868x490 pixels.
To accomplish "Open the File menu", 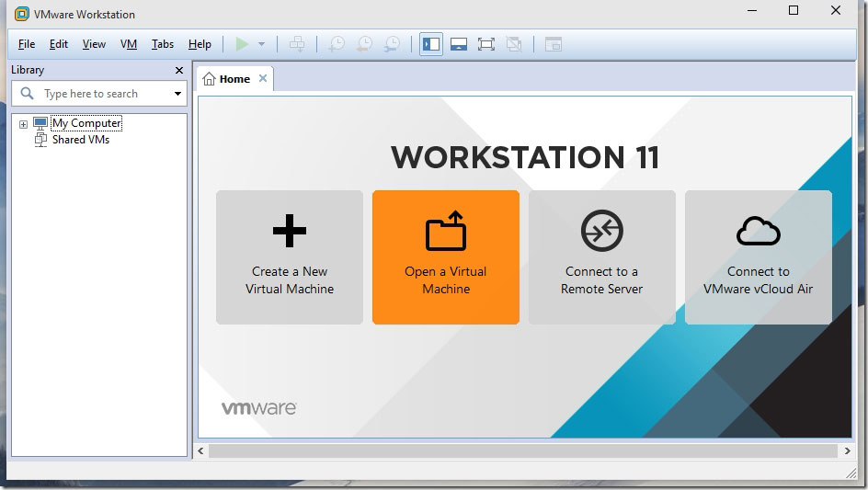I will [27, 44].
